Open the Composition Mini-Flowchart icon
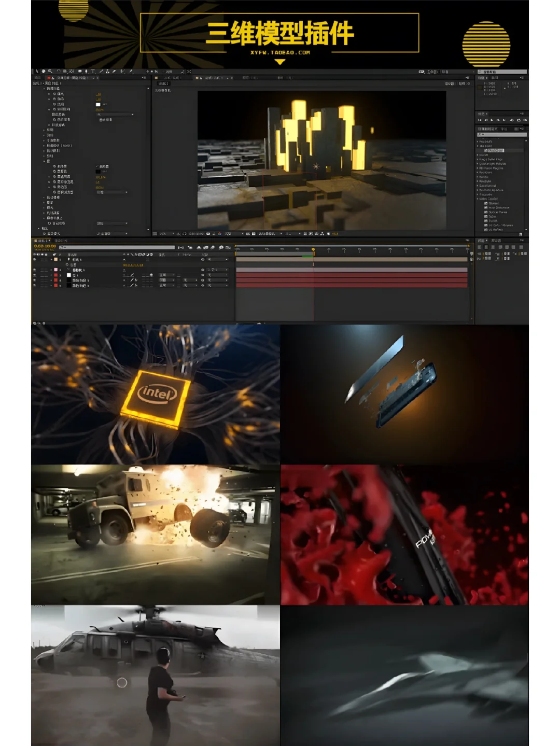 181,247
